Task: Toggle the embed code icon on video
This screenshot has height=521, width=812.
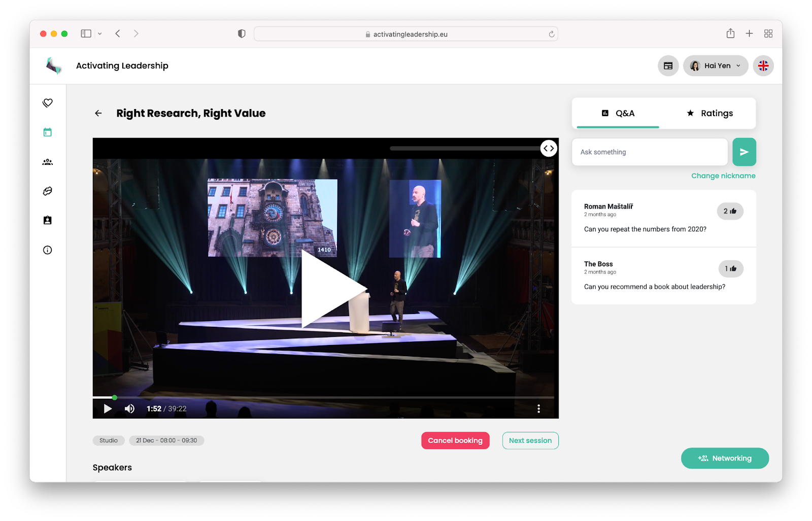Action: (x=549, y=149)
